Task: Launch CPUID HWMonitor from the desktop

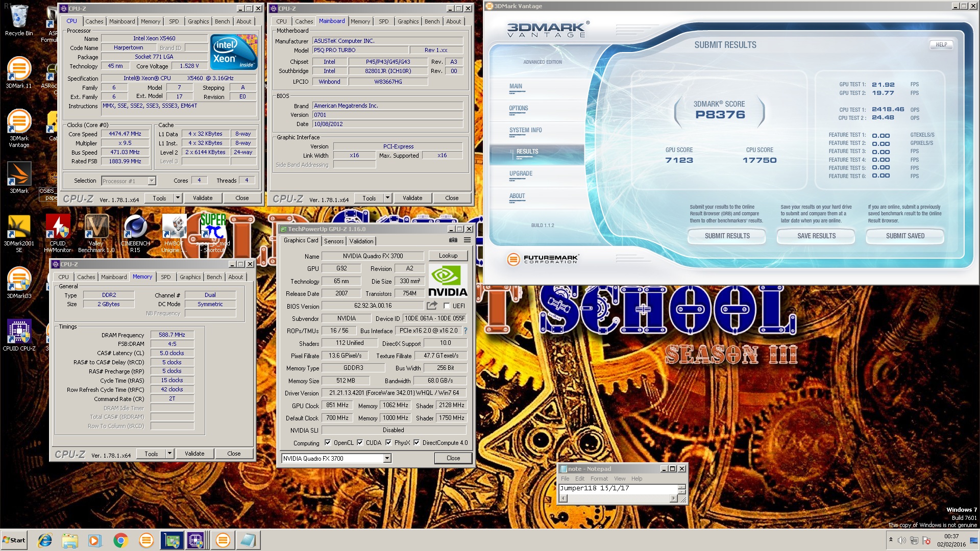Action: tap(58, 234)
